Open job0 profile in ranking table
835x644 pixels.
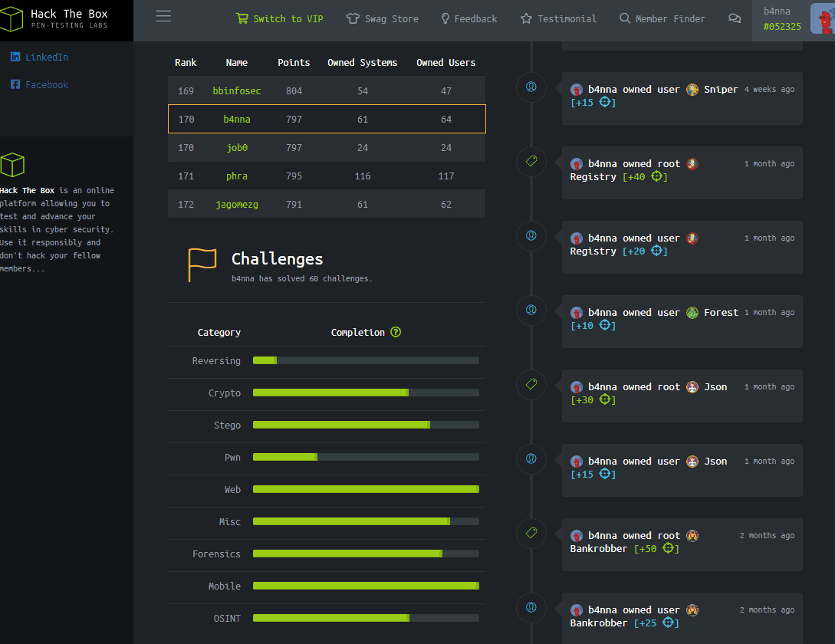[237, 147]
